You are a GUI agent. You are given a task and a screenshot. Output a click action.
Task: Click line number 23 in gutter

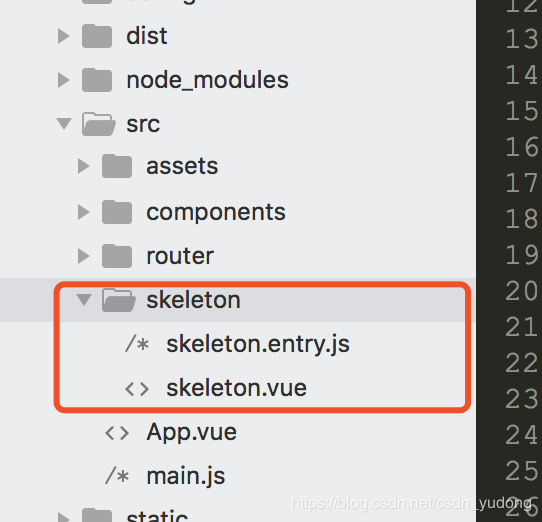[x=522, y=399]
